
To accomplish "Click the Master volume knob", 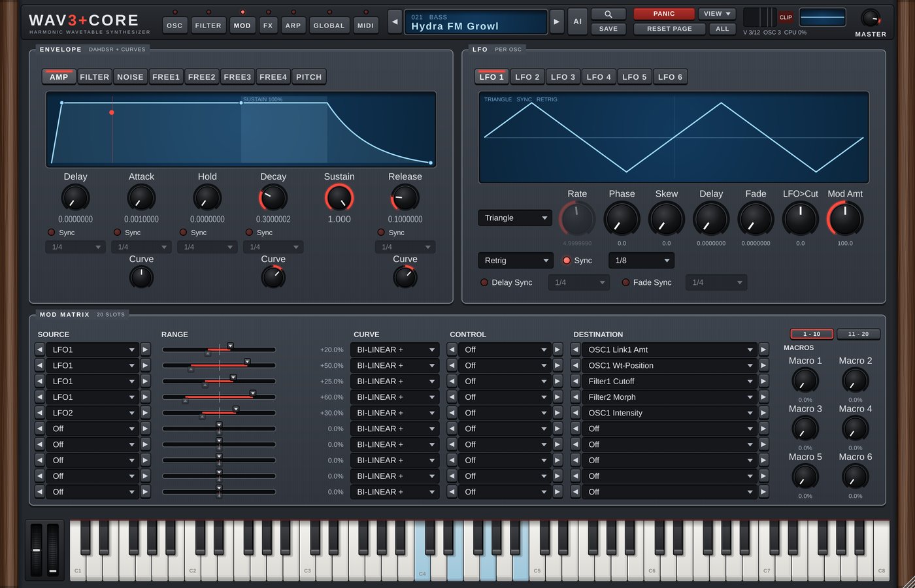I will coord(870,18).
